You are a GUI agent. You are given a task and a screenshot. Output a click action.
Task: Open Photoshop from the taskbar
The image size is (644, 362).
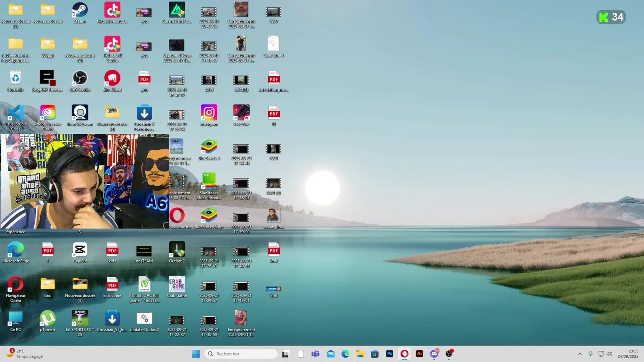point(390,354)
